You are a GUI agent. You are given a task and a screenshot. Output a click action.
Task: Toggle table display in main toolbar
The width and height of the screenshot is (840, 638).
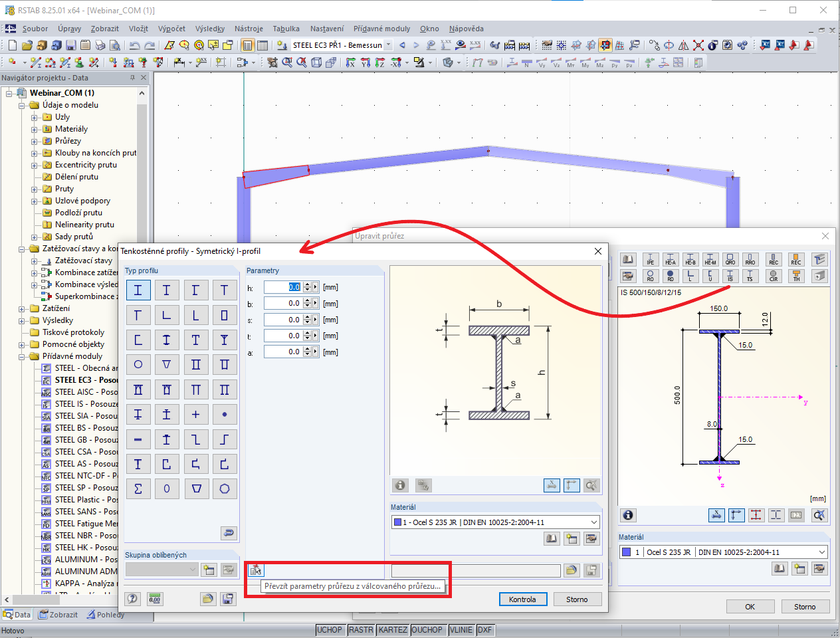[x=262, y=45]
